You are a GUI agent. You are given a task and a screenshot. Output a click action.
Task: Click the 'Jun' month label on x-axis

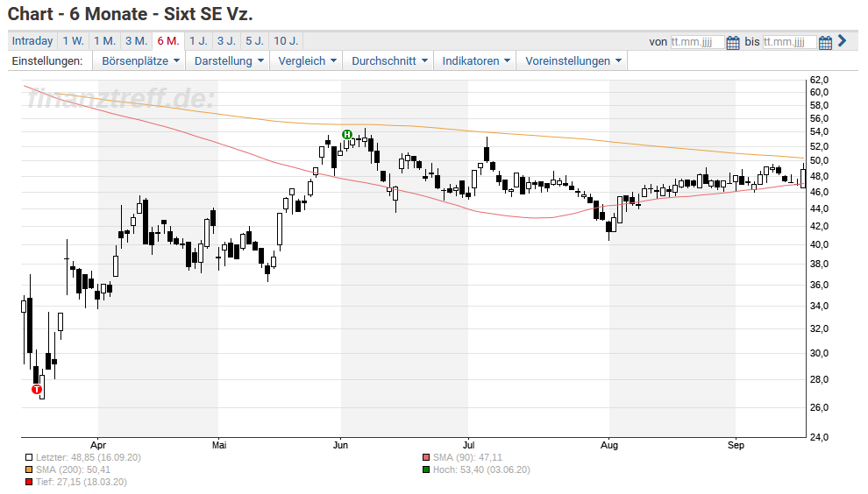click(340, 445)
